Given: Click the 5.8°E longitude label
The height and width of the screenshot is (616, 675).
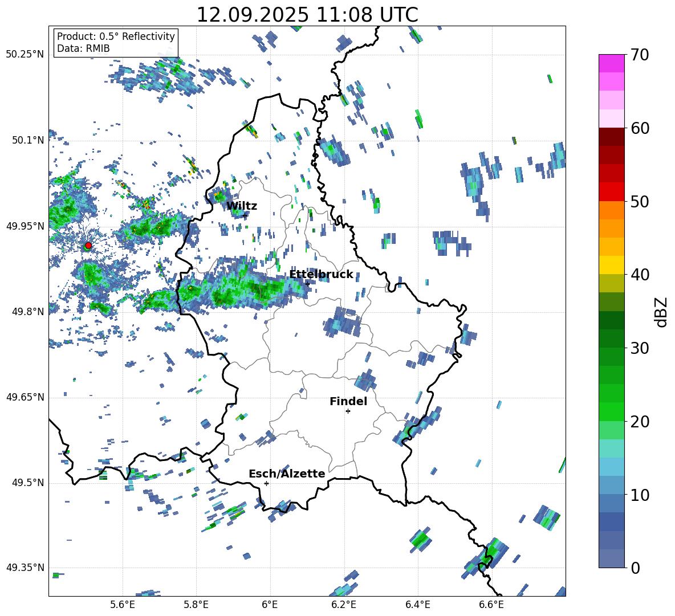Looking at the screenshot, I should tap(196, 605).
